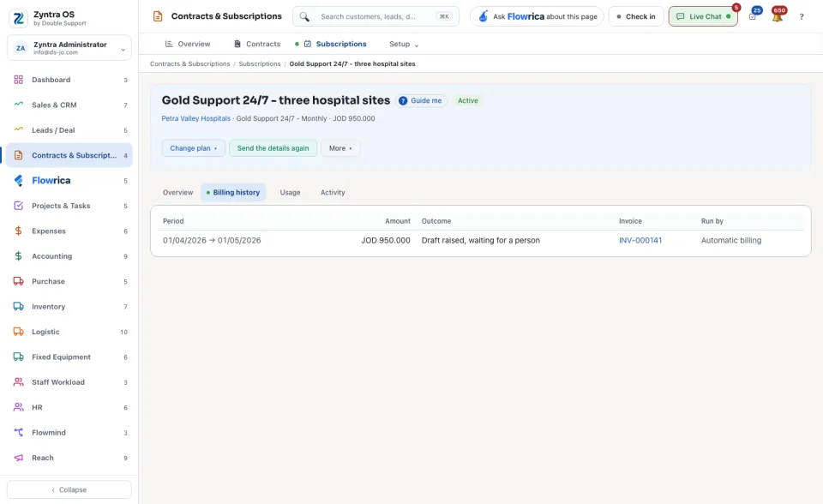Open notifications bell with 650 badge
Viewport: 823px width, 504px height.
tap(778, 16)
